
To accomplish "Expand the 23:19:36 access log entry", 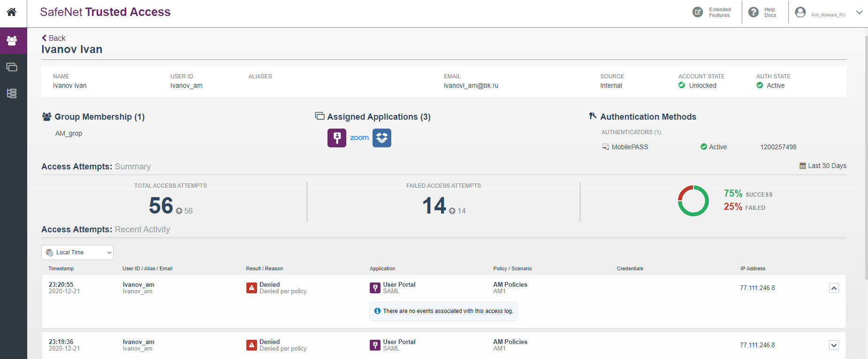I will click(x=834, y=345).
